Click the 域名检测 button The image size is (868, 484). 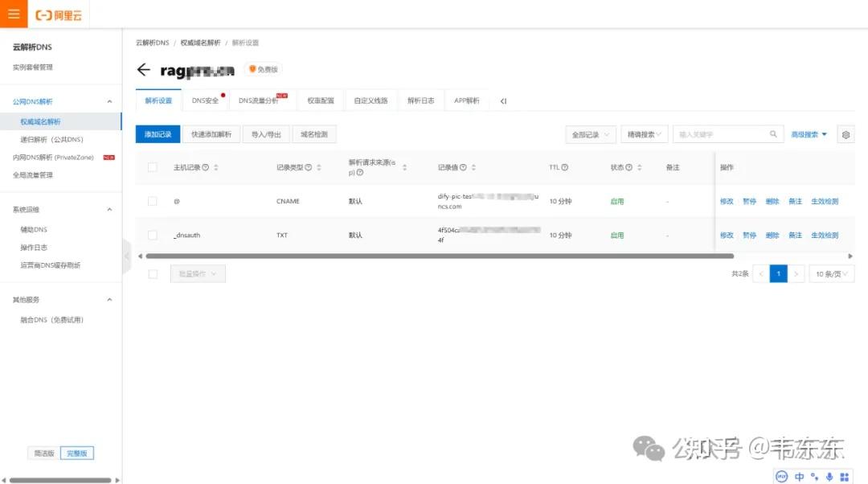click(x=314, y=134)
